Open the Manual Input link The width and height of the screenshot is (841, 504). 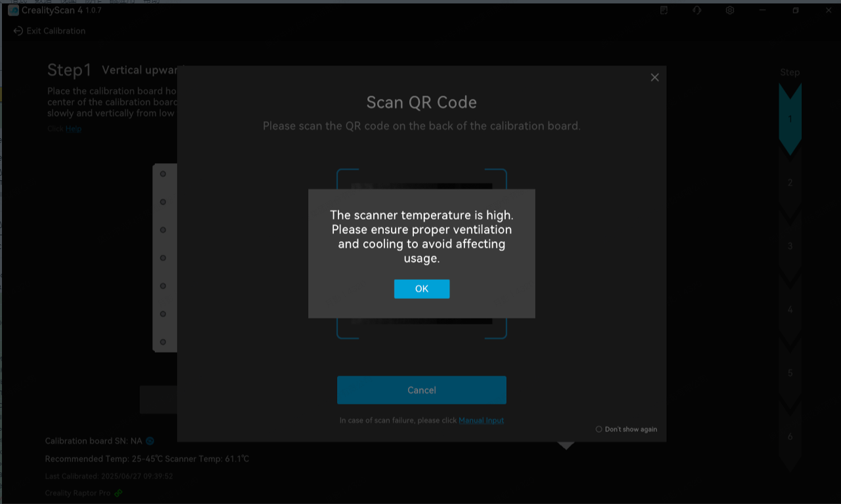pos(481,421)
